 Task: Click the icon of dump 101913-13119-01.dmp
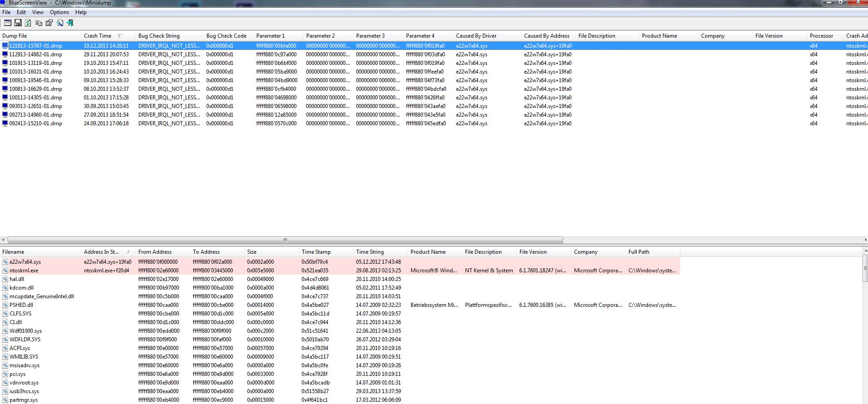click(x=5, y=63)
